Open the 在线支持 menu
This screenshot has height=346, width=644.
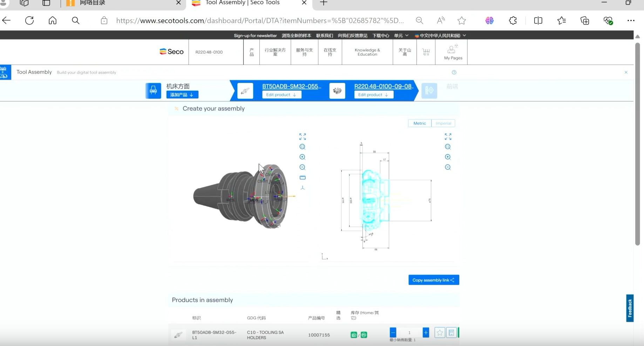tap(330, 52)
